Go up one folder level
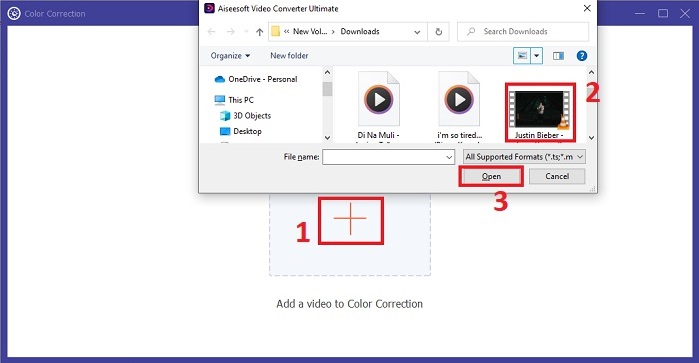699x363 pixels. (259, 32)
